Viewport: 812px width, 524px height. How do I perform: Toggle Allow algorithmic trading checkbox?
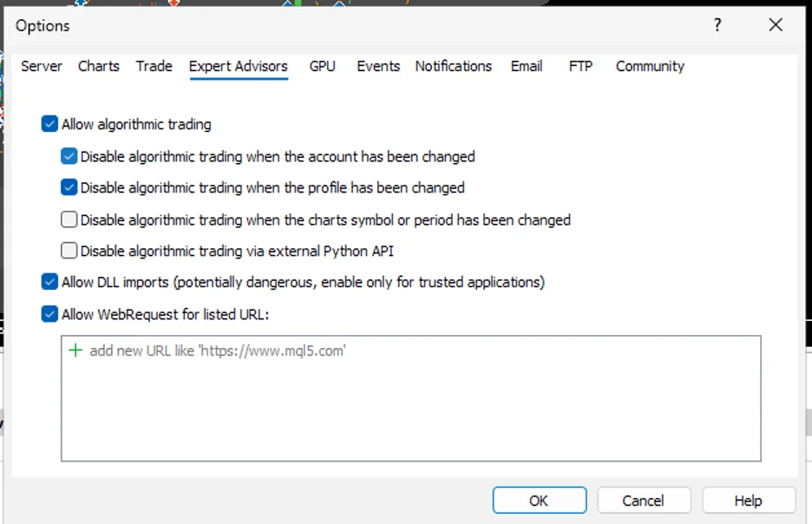pos(49,124)
